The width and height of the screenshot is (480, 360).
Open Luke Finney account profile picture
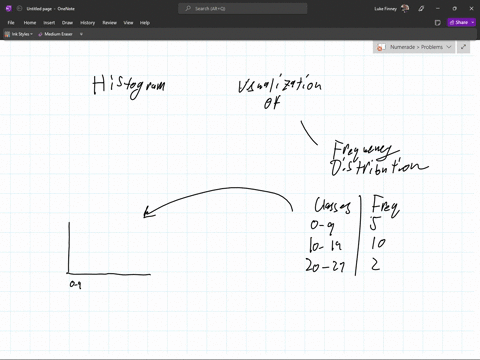click(x=405, y=9)
